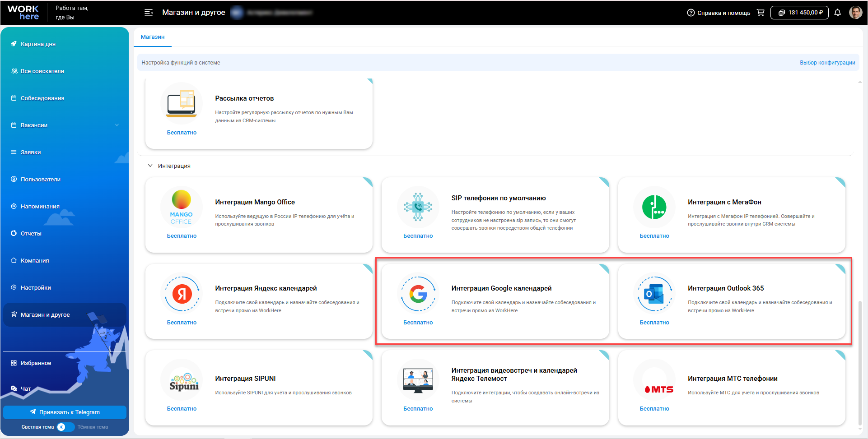Click Выбор конфигурации link
The height and width of the screenshot is (439, 868).
827,63
